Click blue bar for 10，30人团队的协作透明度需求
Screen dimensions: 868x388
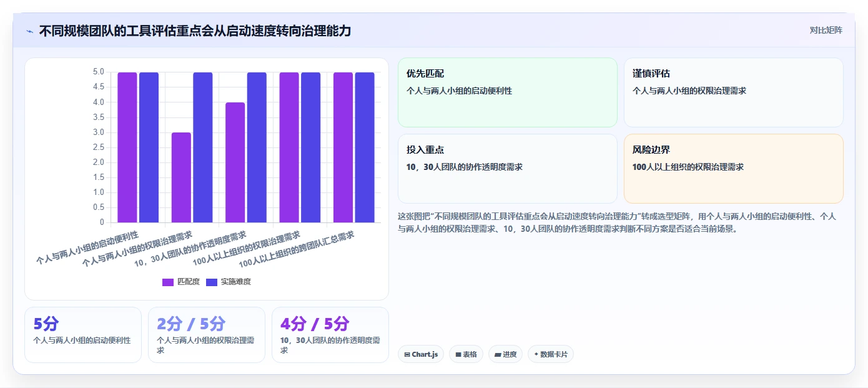(x=257, y=147)
